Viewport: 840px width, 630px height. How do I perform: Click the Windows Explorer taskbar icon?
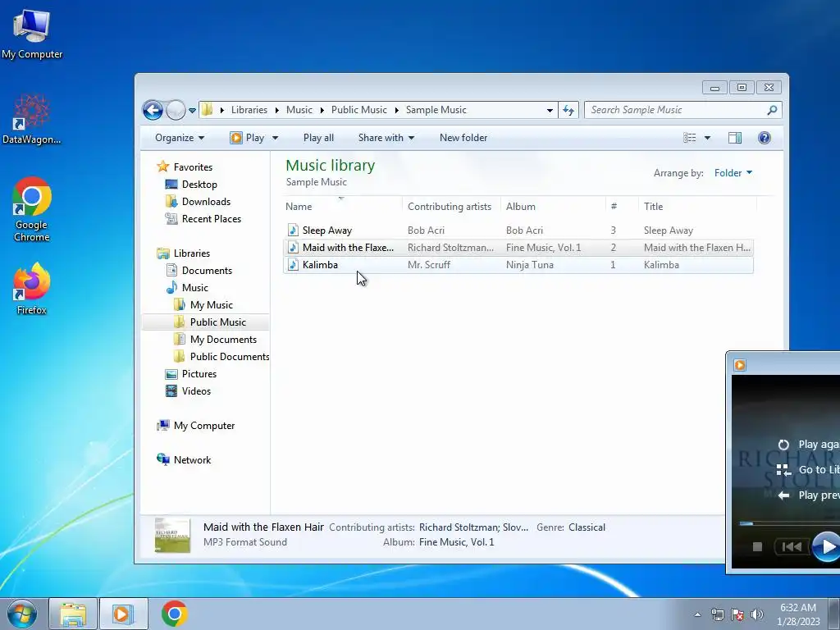(x=73, y=614)
